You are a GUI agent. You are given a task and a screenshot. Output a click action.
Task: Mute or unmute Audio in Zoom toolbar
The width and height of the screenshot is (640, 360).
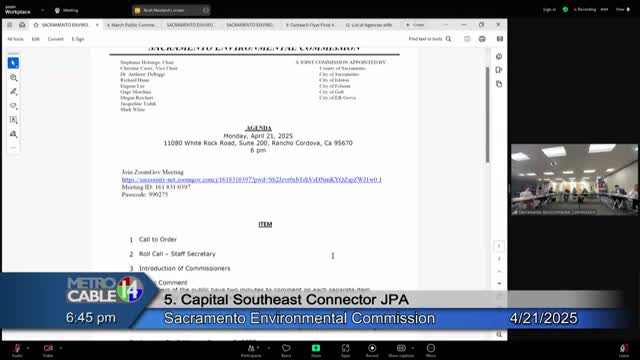tap(17, 350)
